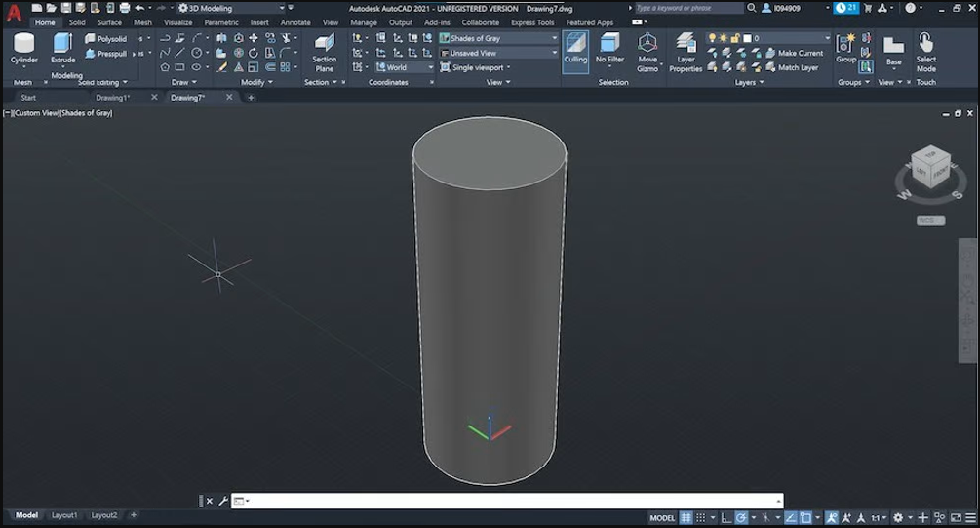Select the Circle draw tool

196,53
